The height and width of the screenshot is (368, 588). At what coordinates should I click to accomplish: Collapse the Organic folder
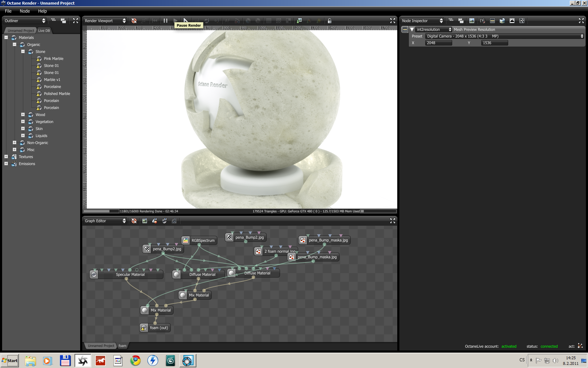point(14,45)
